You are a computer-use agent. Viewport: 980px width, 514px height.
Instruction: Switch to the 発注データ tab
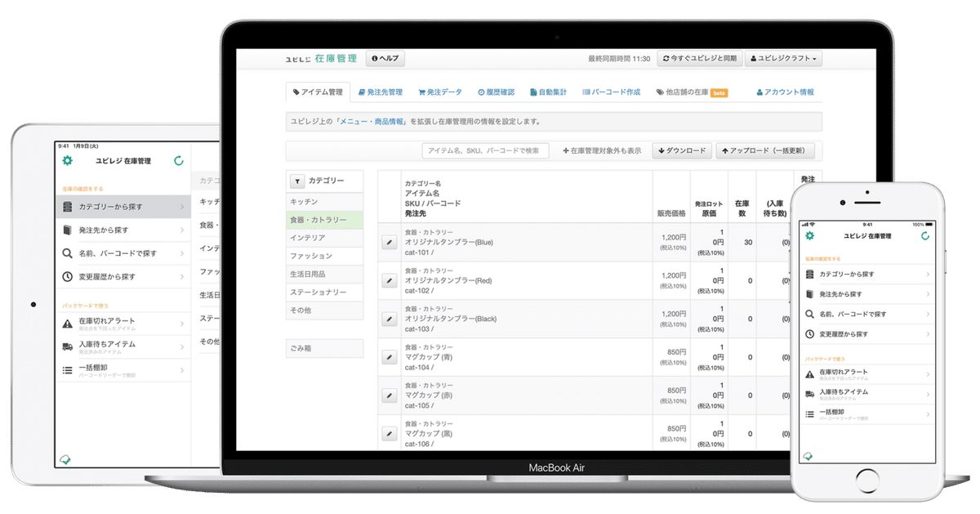pos(439,92)
